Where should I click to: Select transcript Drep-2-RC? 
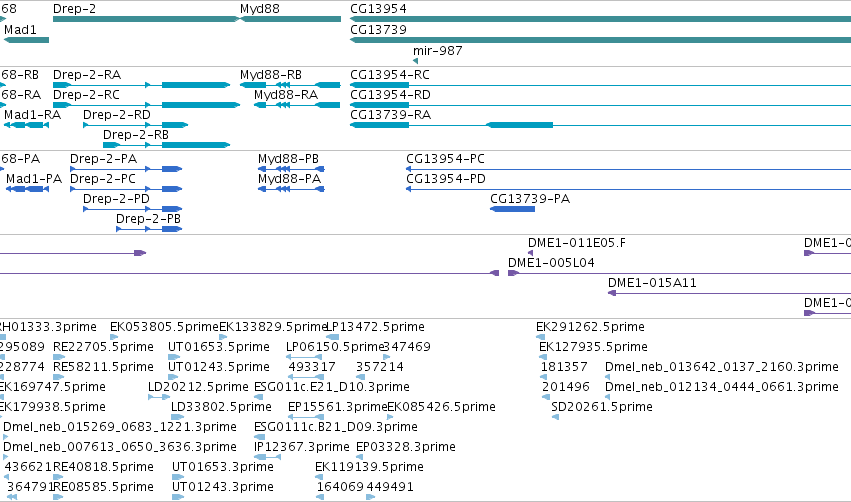tap(86, 94)
